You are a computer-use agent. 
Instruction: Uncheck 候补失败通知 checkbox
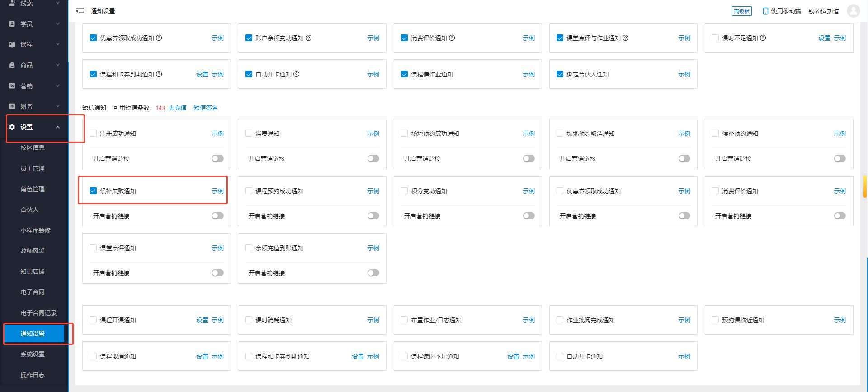(93, 191)
